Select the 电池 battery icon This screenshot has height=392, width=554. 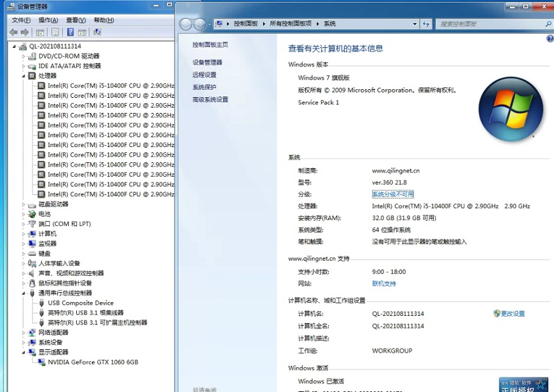(x=32, y=214)
